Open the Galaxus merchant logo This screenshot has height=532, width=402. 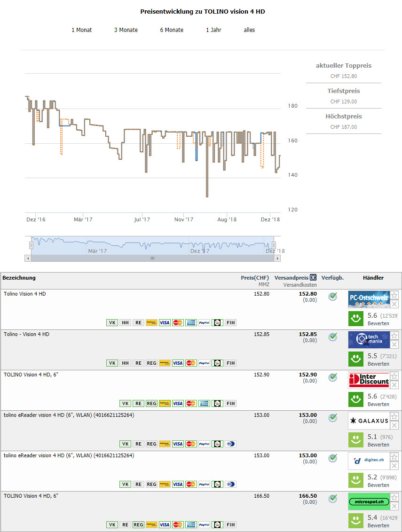[x=369, y=421]
